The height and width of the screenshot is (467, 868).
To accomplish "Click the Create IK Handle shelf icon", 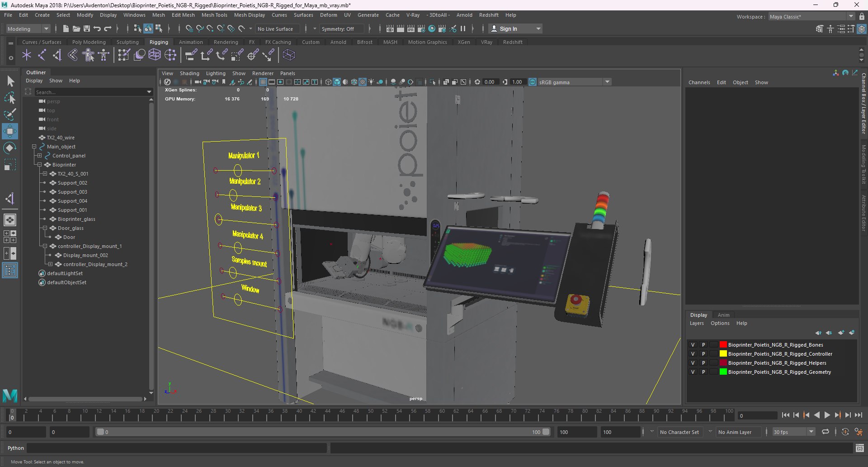I will pos(57,55).
